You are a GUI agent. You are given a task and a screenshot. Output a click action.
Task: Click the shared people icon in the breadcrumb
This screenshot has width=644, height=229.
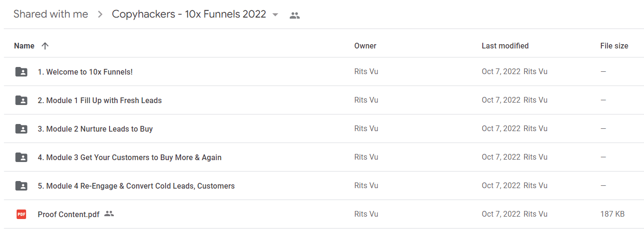[294, 15]
